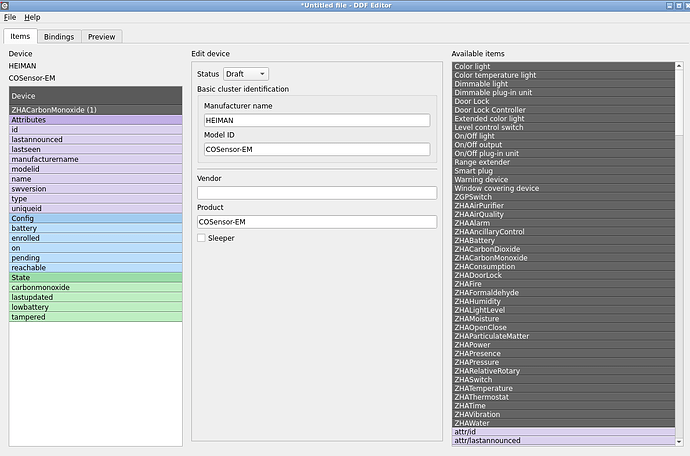Click attr/lastannounced in Available items
690x456 pixels.
coord(563,441)
